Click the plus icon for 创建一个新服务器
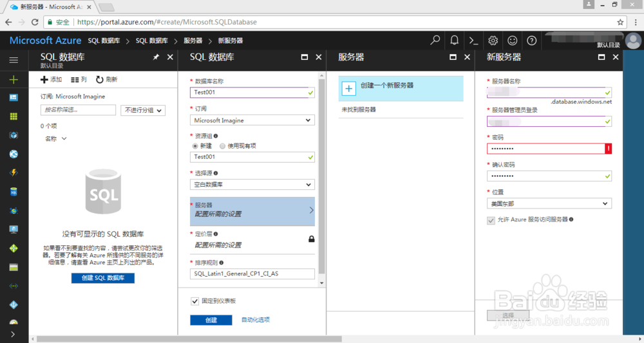Screen dimensions: 644x343 (x=348, y=88)
